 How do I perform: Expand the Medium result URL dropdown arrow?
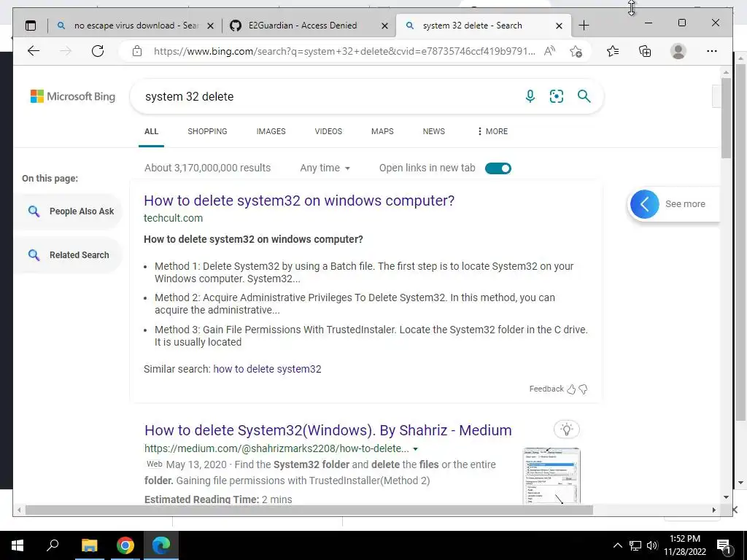[x=415, y=449]
